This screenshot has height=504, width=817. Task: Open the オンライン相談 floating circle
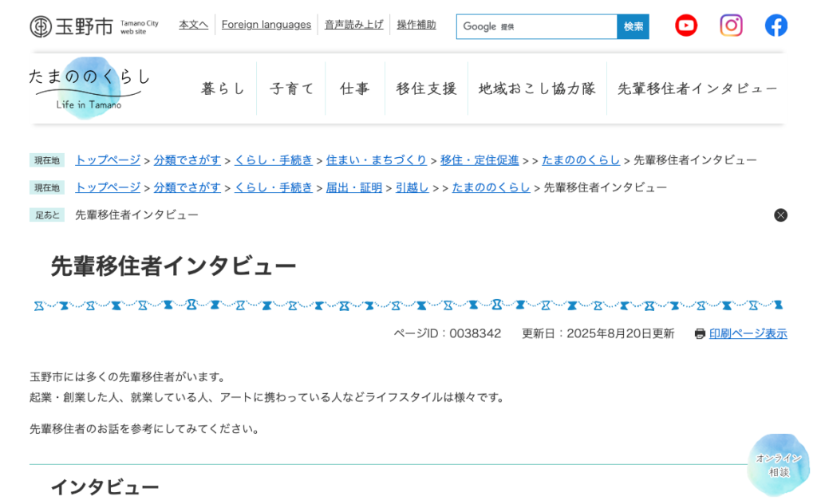[x=778, y=465]
